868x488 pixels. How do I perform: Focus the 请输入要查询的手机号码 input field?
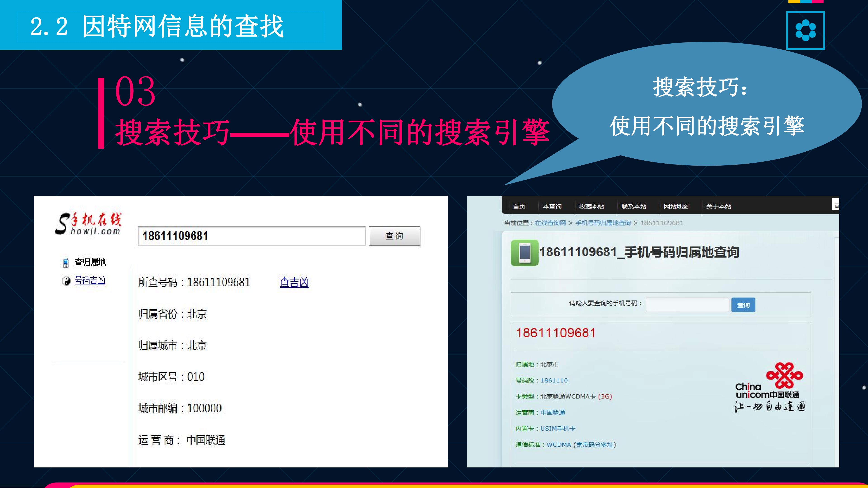[x=687, y=305]
